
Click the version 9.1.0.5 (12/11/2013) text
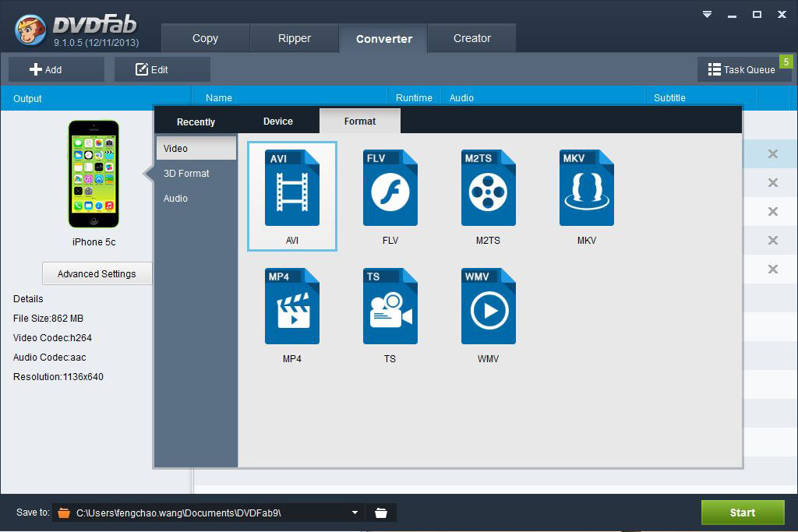pyautogui.click(x=96, y=42)
